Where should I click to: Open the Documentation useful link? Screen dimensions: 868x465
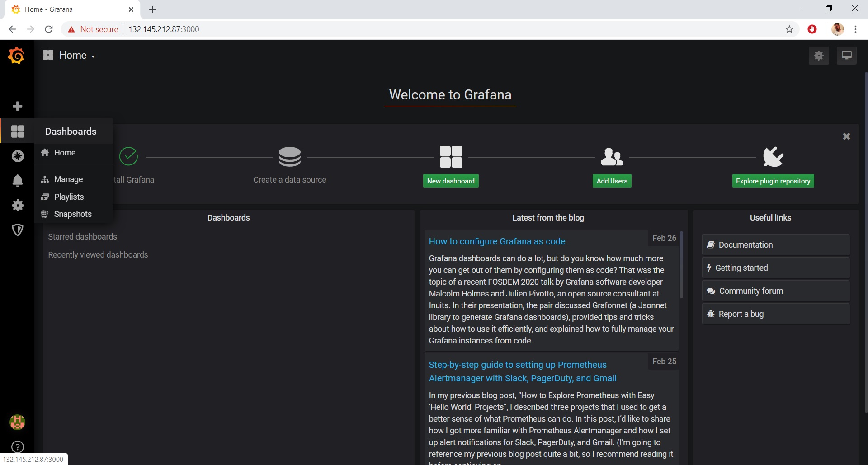click(775, 245)
